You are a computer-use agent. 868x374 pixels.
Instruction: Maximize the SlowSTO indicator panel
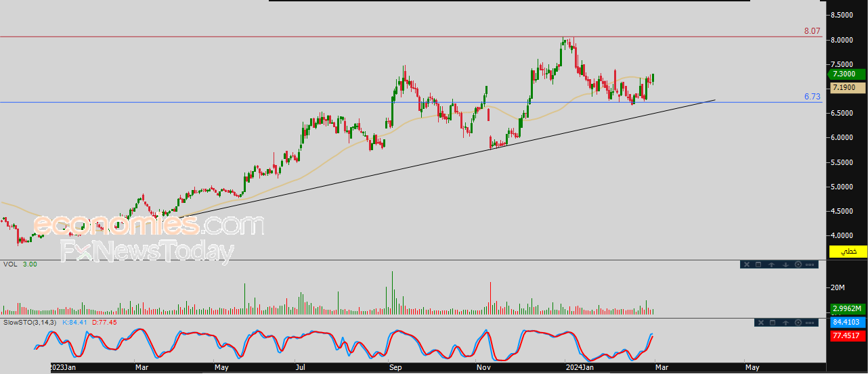click(x=771, y=323)
